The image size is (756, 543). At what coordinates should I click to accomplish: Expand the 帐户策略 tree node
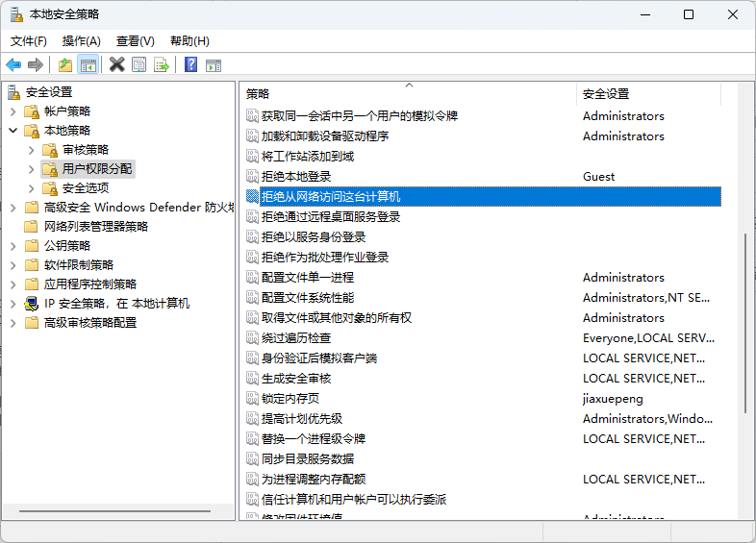pos(13,111)
